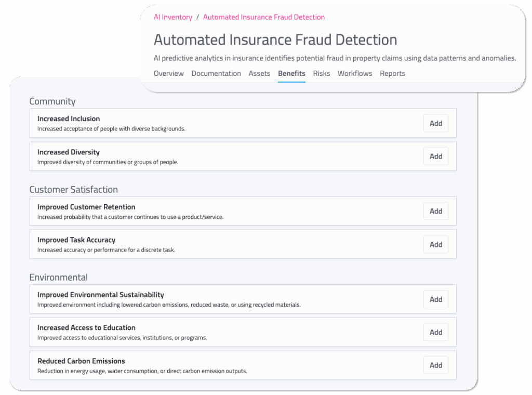Add the Reduced Carbon Emissions benefit
This screenshot has height=395, width=532.
436,365
